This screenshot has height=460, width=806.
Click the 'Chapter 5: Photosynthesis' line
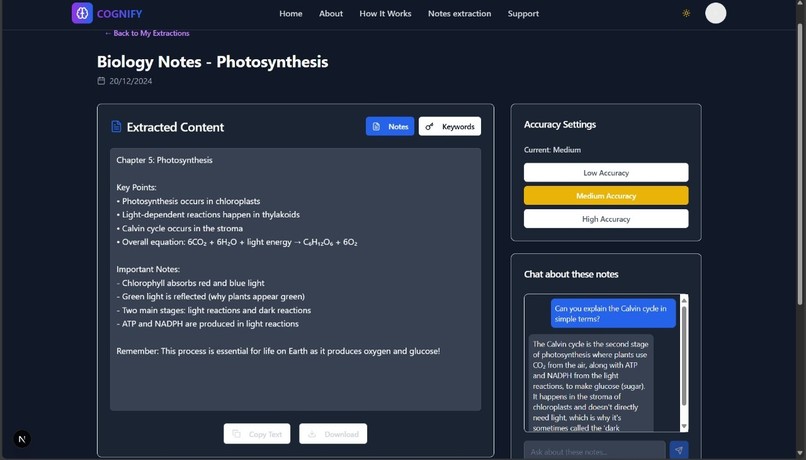[x=164, y=160]
